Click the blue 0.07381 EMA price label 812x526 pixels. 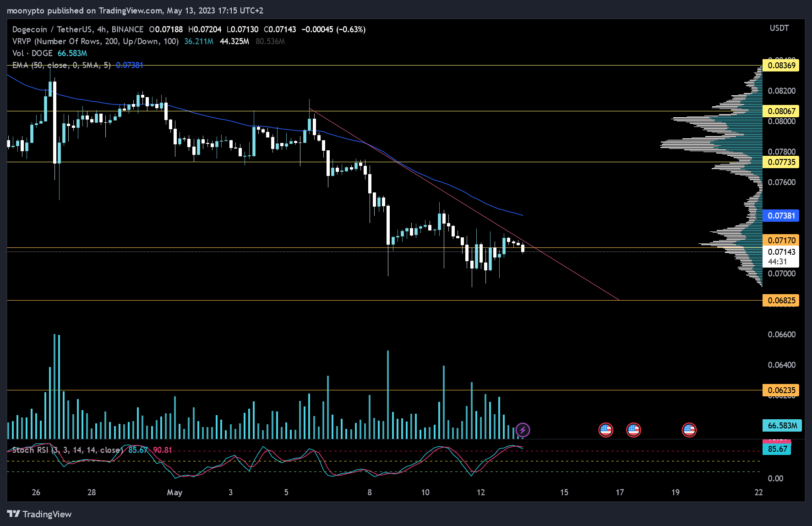click(x=781, y=215)
